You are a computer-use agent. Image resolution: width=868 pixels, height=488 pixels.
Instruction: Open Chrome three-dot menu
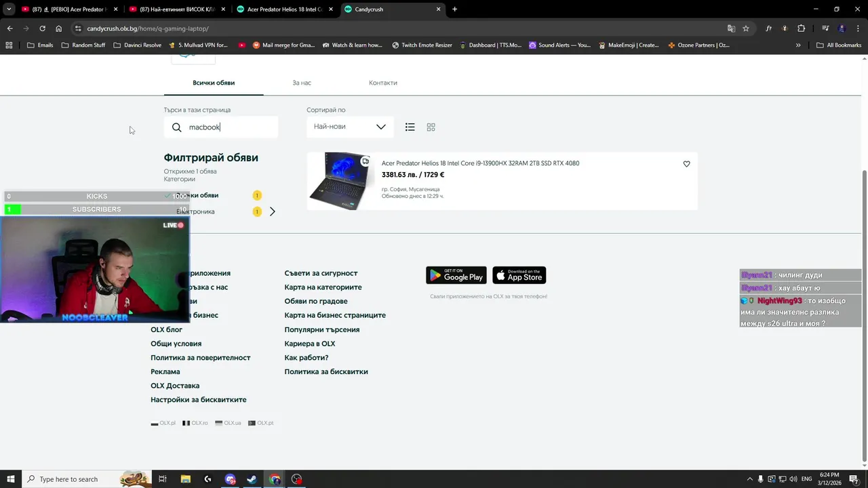(x=856, y=28)
